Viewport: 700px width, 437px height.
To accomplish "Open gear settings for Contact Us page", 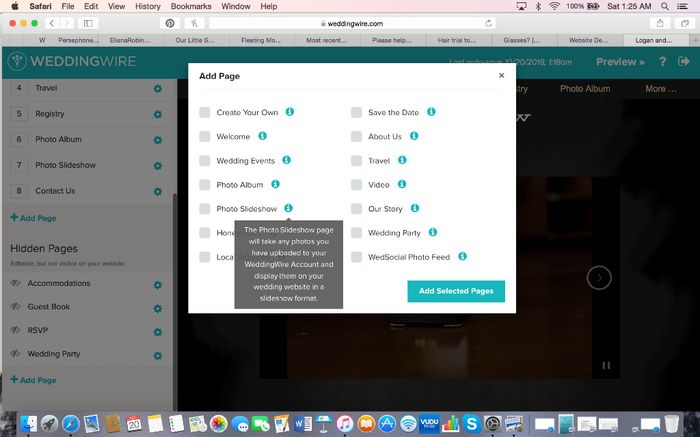I will pos(158,191).
